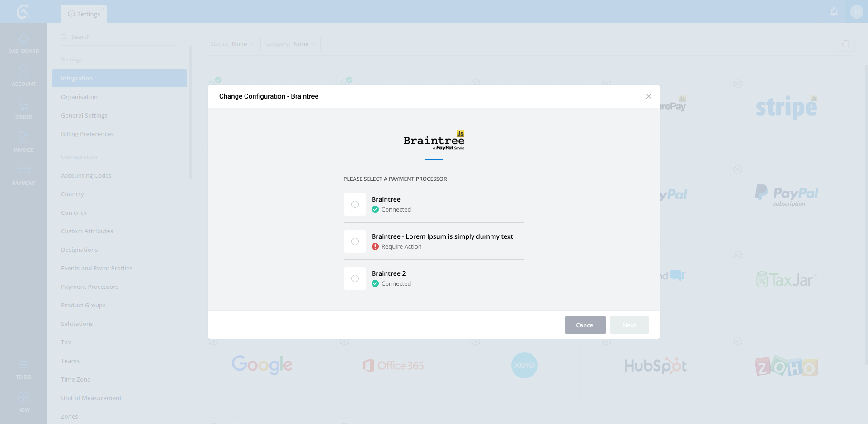
Task: Select the Braintree Lorem Ipsum radio option
Action: point(355,241)
